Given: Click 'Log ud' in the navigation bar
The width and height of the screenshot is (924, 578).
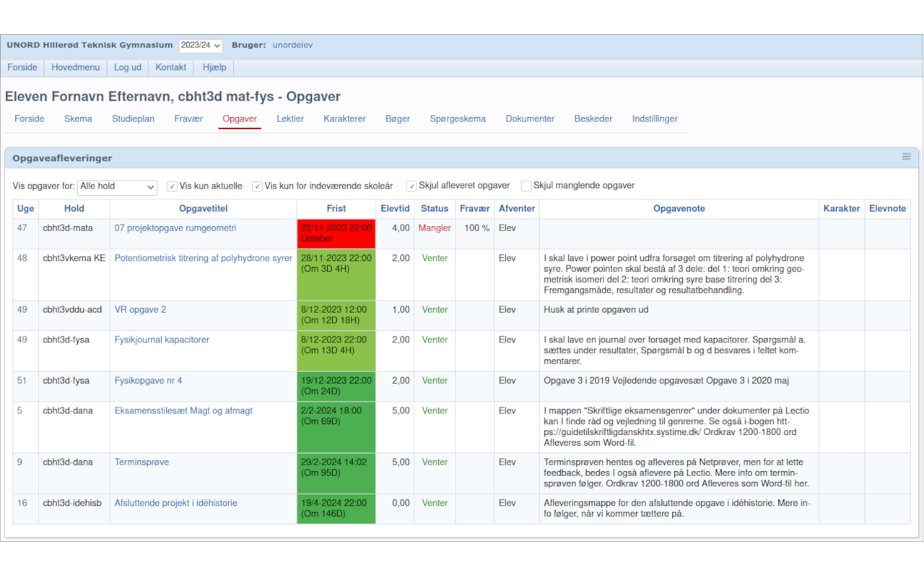Looking at the screenshot, I should pyautogui.click(x=127, y=67).
